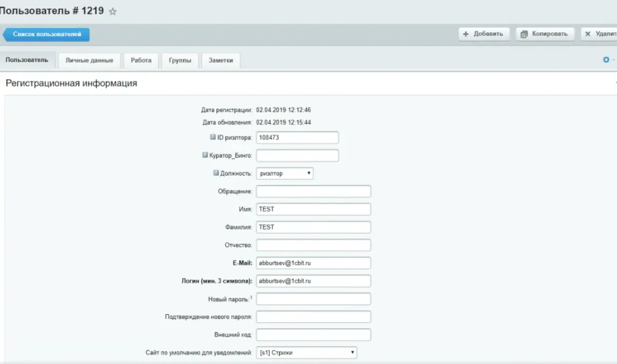Click the copy icon on Копировать button
The image size is (617, 364).
click(524, 34)
